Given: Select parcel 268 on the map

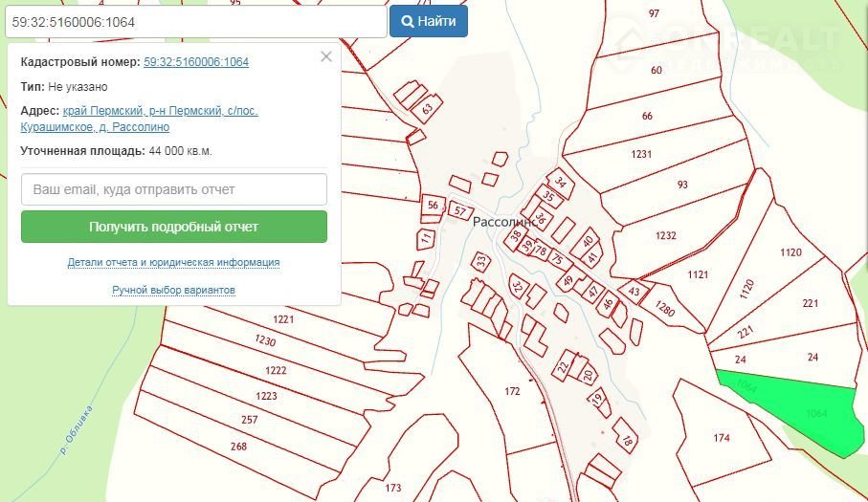Looking at the screenshot, I should pyautogui.click(x=237, y=447).
